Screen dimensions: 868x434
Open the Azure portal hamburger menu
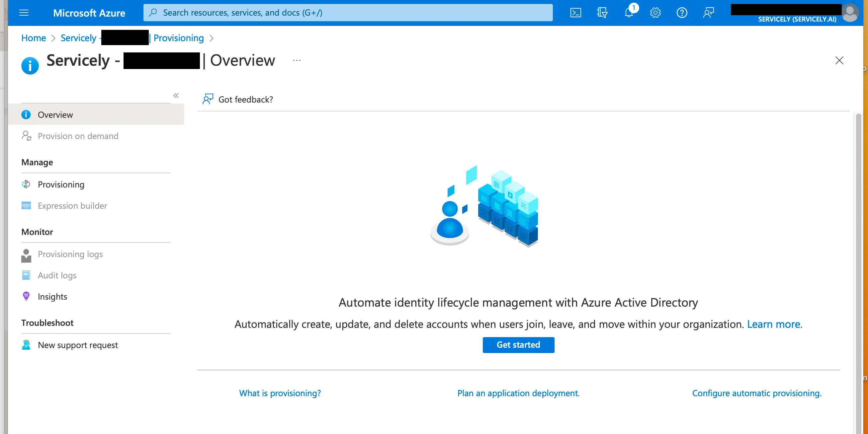coord(24,13)
